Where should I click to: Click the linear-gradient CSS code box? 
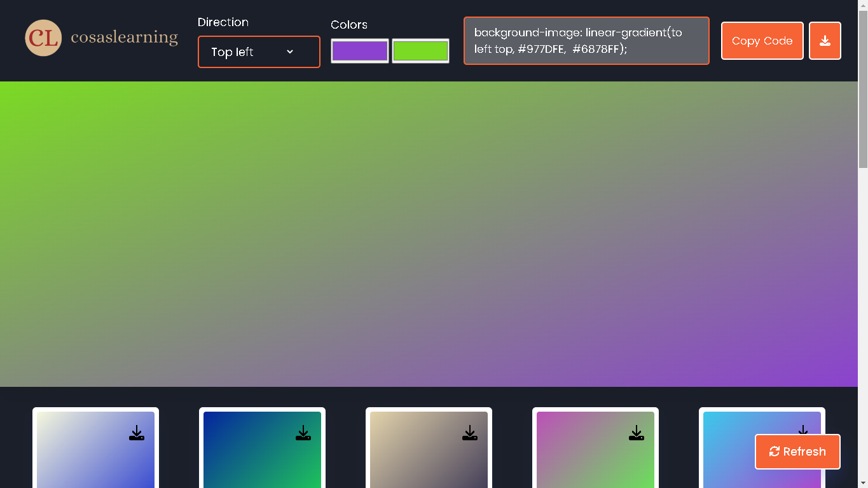point(586,41)
